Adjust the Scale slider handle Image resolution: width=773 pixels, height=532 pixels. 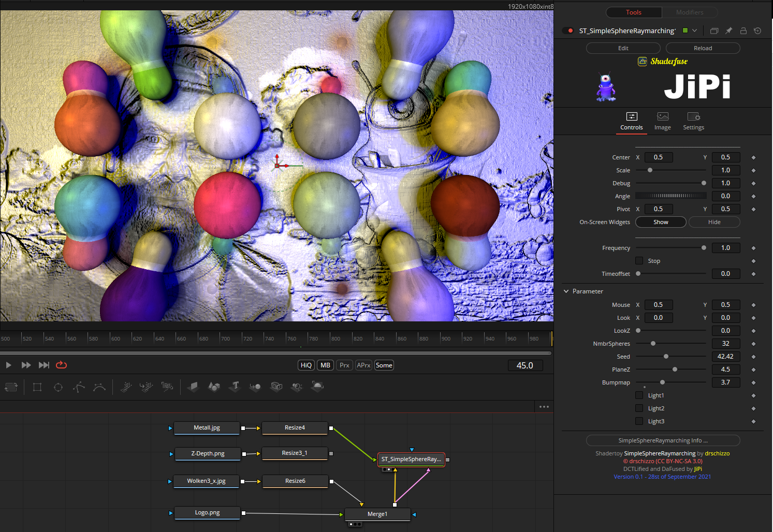(x=650, y=170)
